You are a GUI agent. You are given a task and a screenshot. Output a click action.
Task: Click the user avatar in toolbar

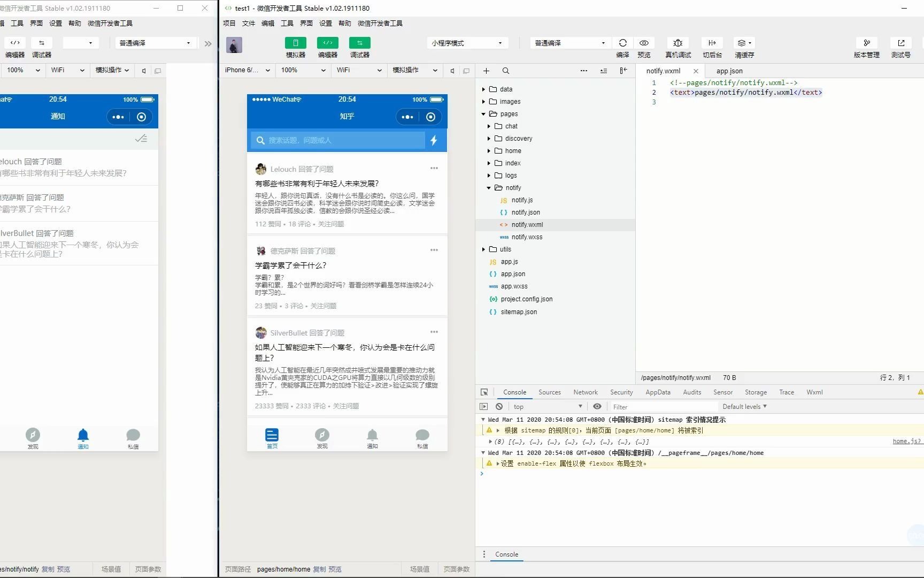234,45
